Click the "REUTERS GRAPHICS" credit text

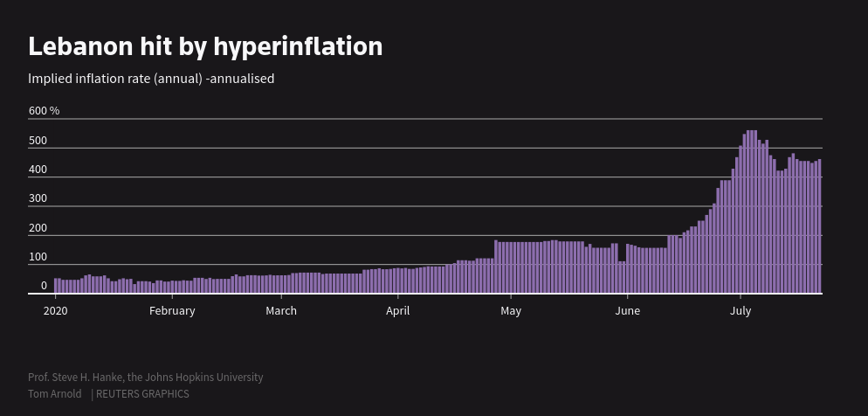coord(142,394)
